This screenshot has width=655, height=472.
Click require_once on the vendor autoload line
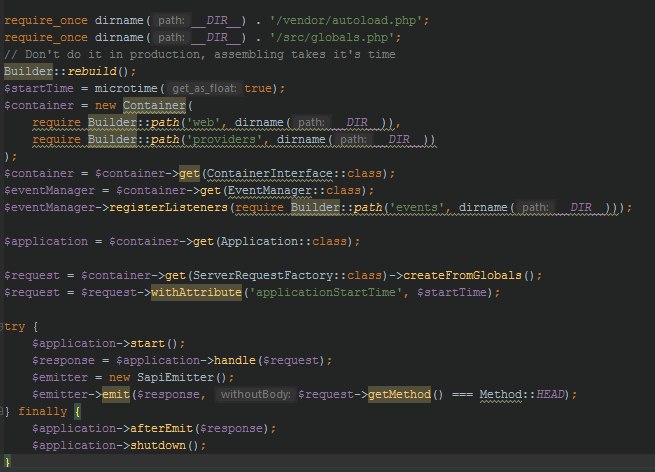coord(46,20)
